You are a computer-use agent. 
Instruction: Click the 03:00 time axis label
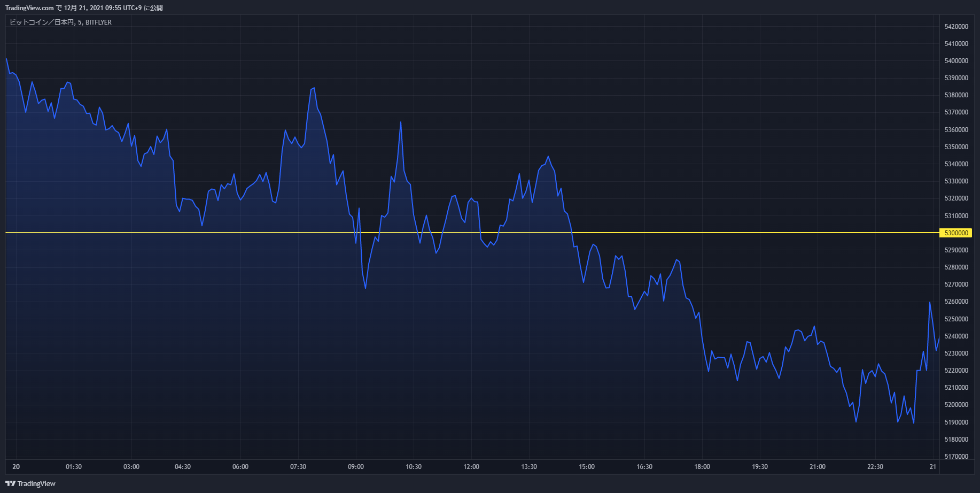coord(131,467)
